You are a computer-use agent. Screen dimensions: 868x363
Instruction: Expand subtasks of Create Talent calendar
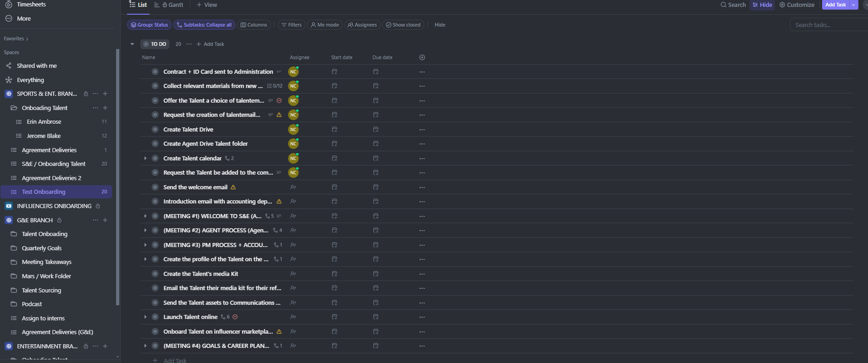tap(145, 158)
